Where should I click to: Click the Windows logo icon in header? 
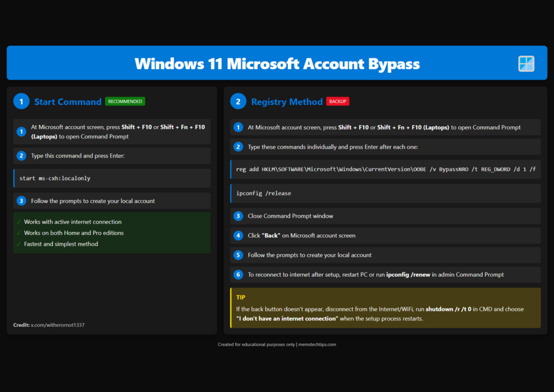(526, 63)
